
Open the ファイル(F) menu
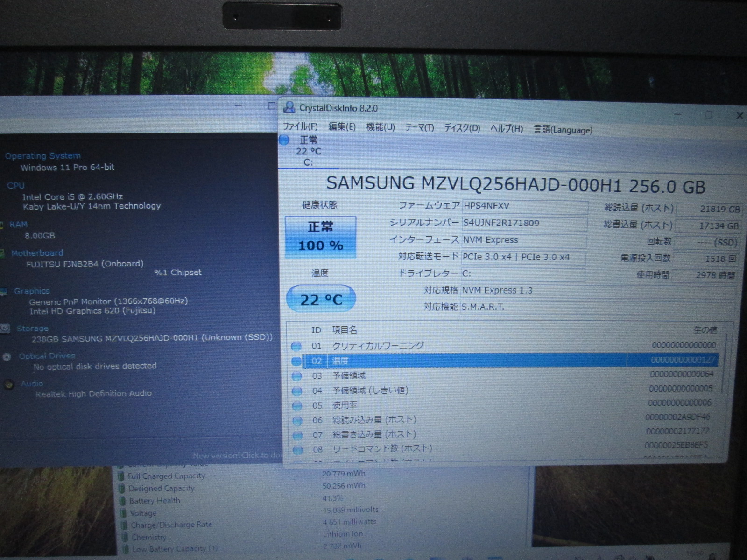(300, 126)
